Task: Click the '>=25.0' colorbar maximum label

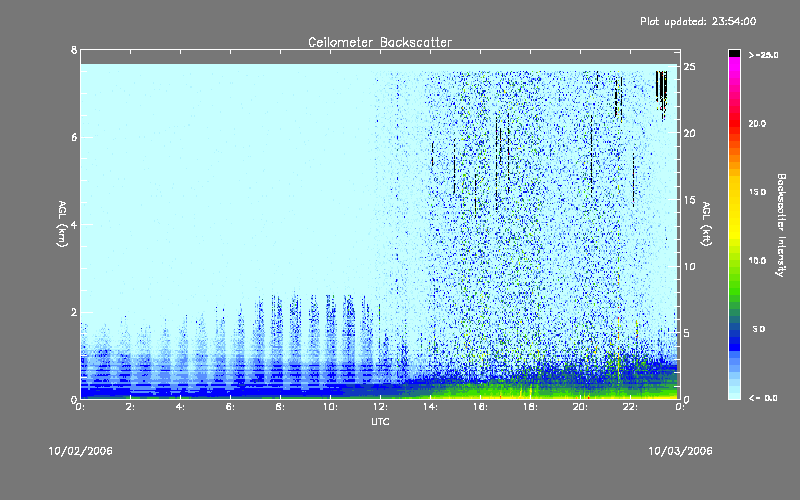Action: tap(763, 55)
